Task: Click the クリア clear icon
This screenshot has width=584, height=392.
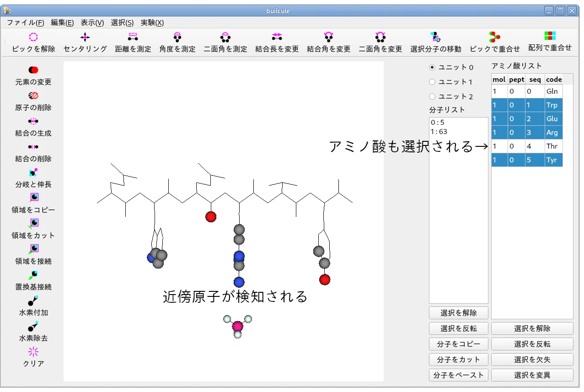Action: 33,352
